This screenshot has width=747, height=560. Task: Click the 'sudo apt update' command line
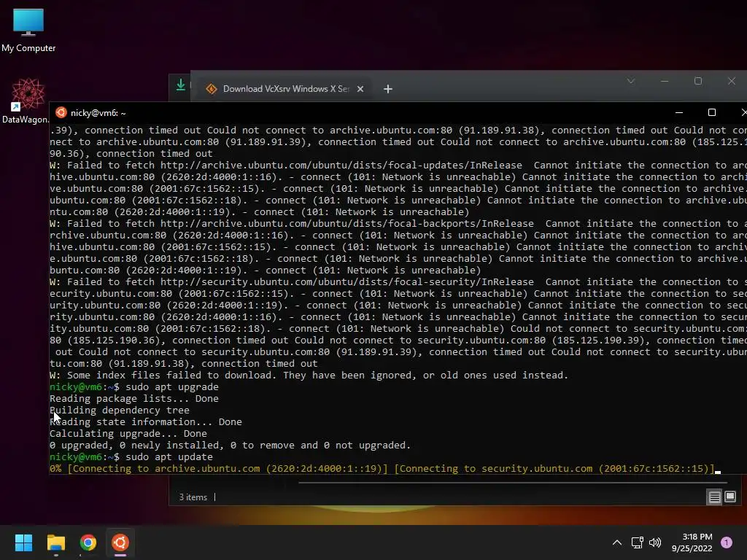tap(131, 456)
